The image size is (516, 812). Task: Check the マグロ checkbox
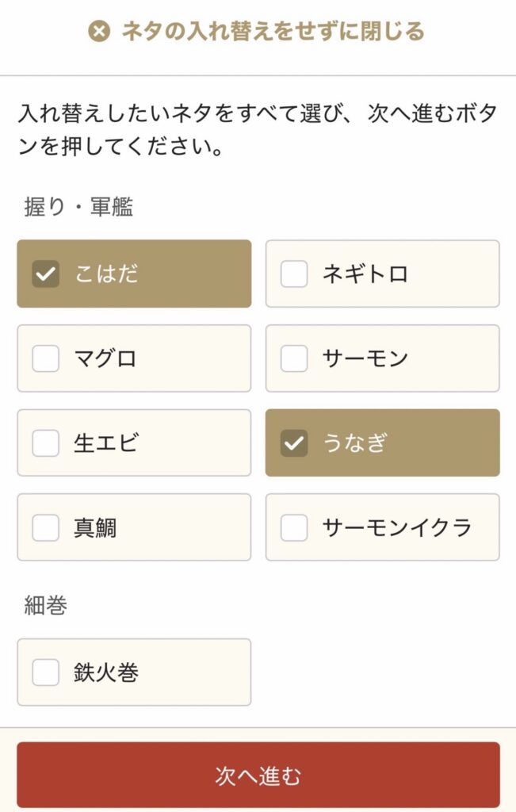(45, 358)
